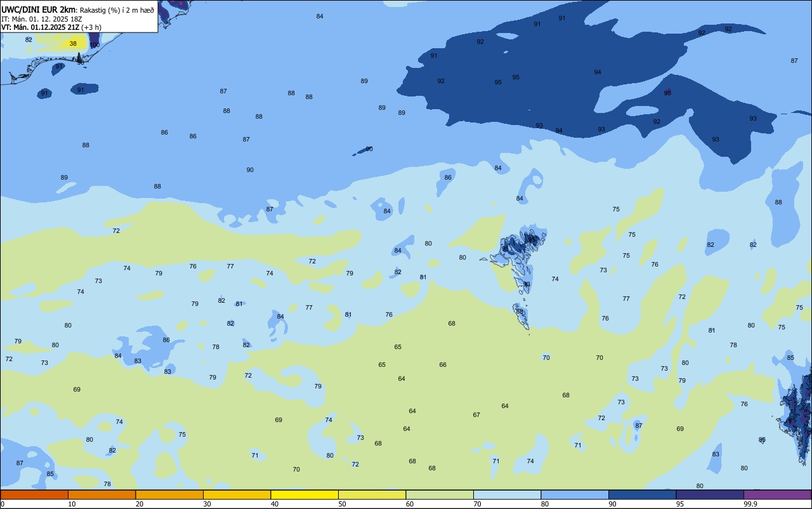Click the 95–99.9 navy legend swatch
This screenshot has width=812, height=509.
[710, 494]
